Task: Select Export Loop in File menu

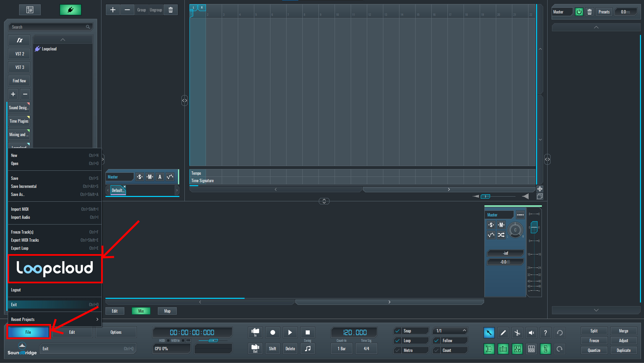Action: 54,248
